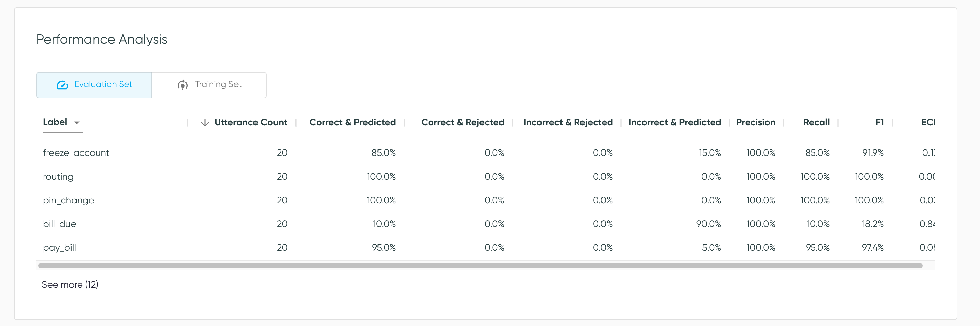Click the Recall column header
980x326 pixels.
pos(816,122)
